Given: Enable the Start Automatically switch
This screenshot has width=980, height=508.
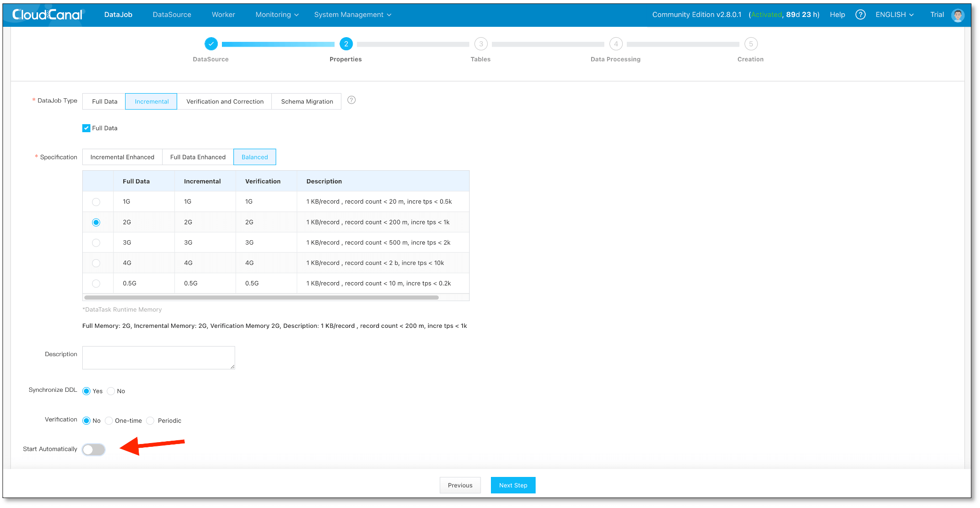Looking at the screenshot, I should pos(94,450).
